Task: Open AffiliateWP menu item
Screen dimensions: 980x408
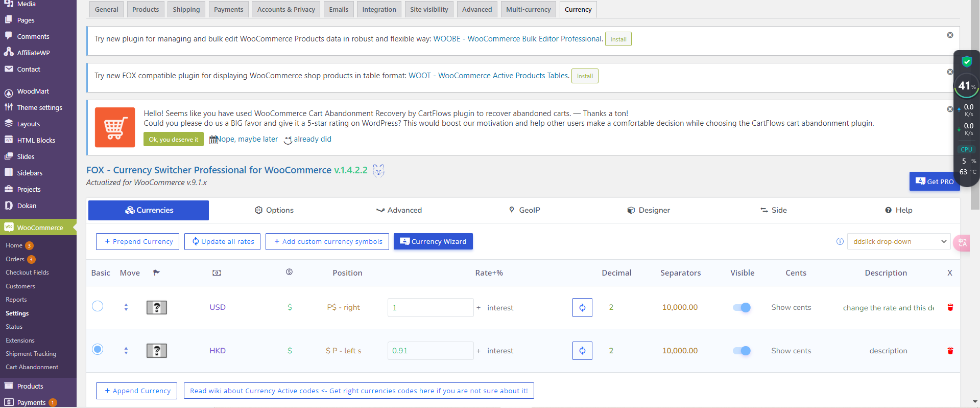Action: (33, 53)
